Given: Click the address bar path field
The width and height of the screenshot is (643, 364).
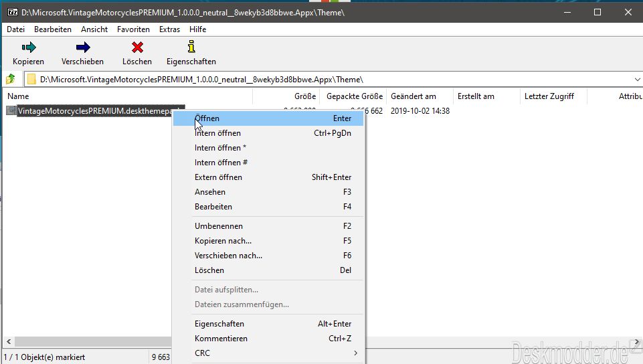Looking at the screenshot, I should (334, 80).
